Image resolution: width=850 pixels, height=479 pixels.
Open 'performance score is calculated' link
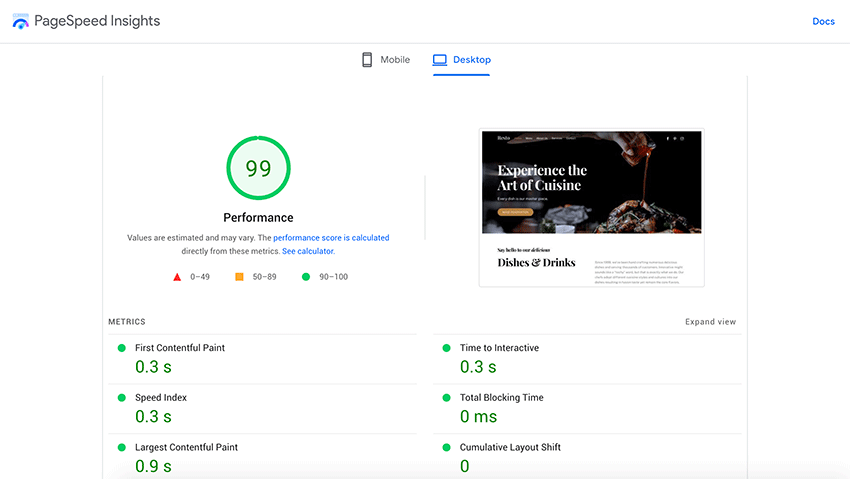click(331, 237)
